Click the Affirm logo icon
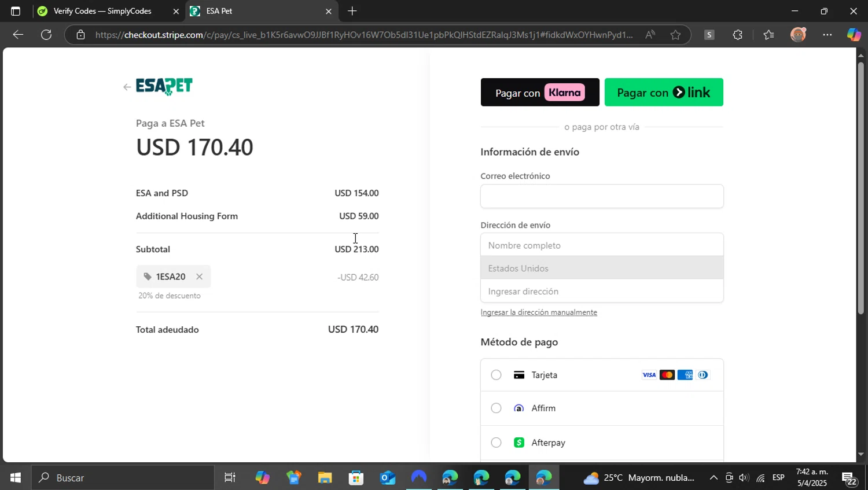Screen dimensions: 868x490 (519, 408)
